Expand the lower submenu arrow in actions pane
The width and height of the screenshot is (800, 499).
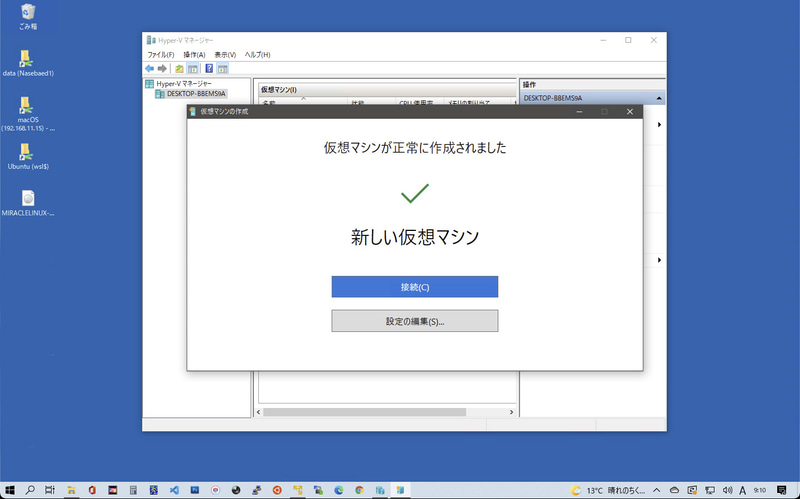pyautogui.click(x=659, y=260)
